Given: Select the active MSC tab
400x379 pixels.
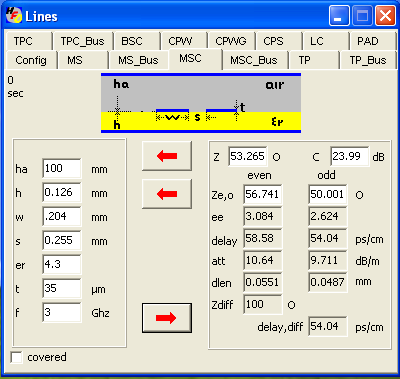Looking at the screenshot, I should (x=195, y=59).
